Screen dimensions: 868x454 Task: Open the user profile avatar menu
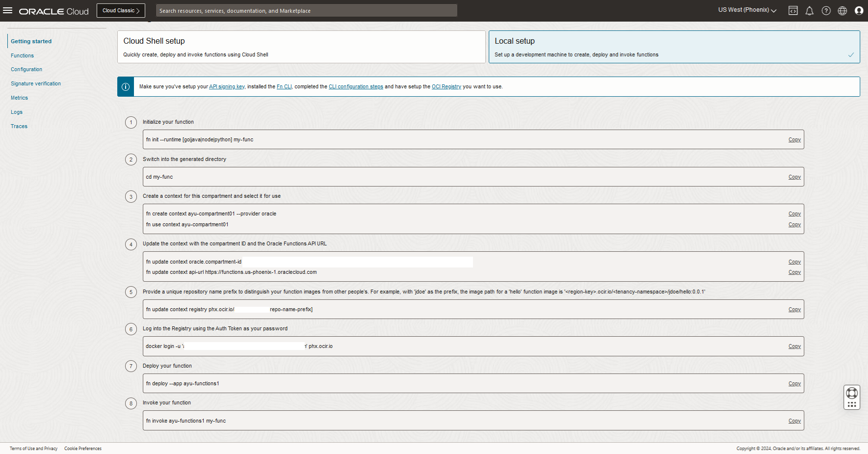coord(859,11)
